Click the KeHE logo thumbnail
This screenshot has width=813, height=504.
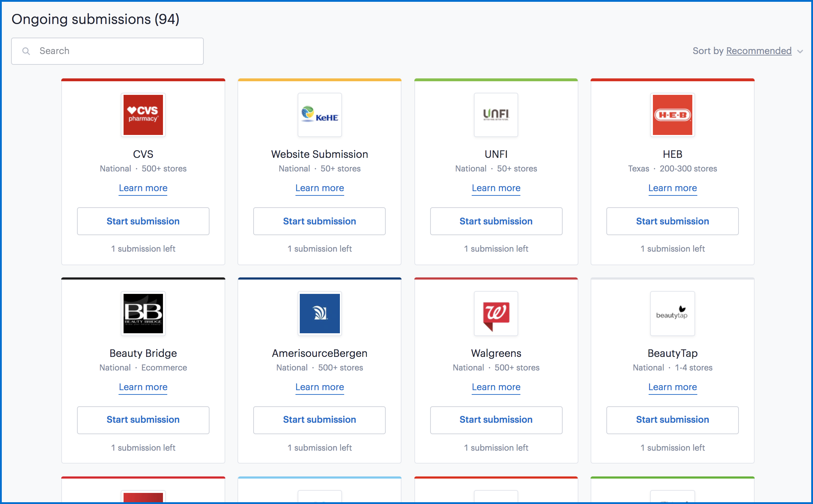click(x=320, y=115)
